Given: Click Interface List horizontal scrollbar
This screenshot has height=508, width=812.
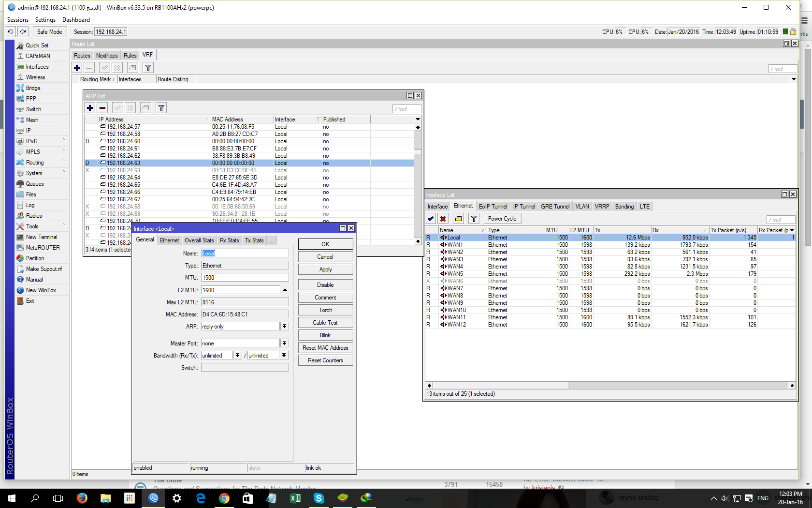Looking at the screenshot, I should [501, 386].
